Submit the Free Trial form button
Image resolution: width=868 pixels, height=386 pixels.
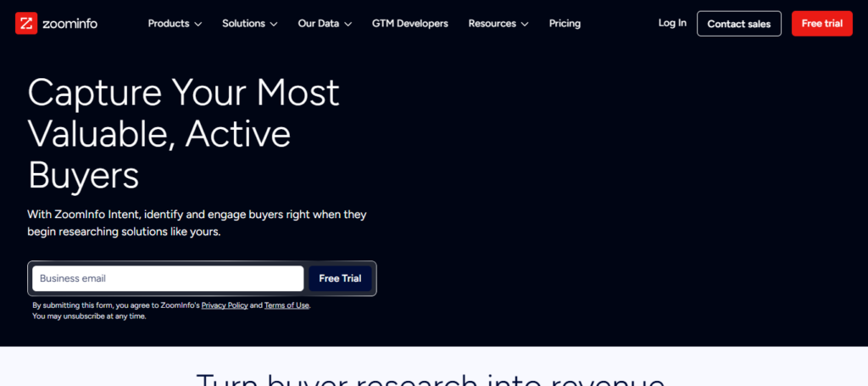pos(340,278)
